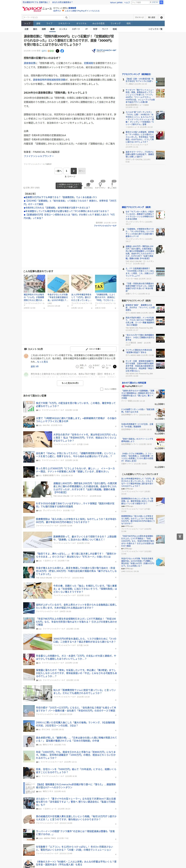Click コメントを書く button
This screenshot has width=186, height=868.
93,349
